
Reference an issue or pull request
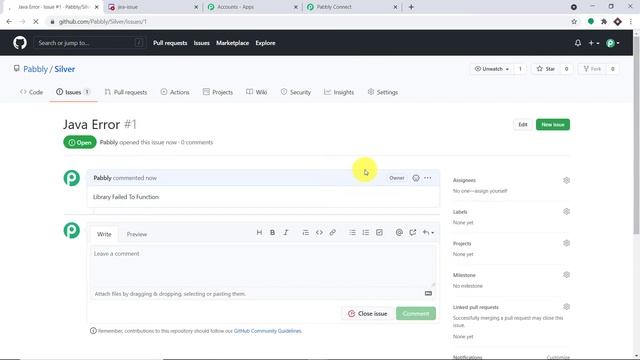413,233
